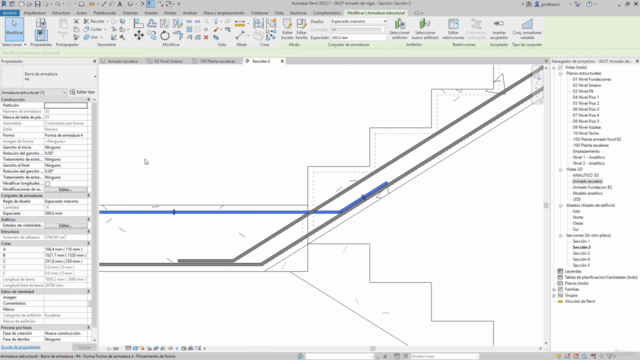The height and width of the screenshot is (360, 640).
Task: Click the shopping cart icon in title bar
Action: 578,4
